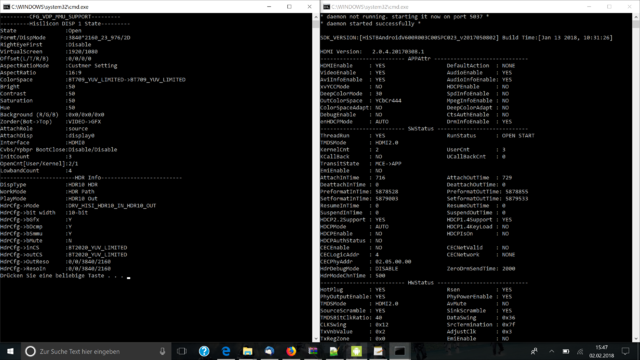Image resolution: width=640 pixels, height=360 pixels.
Task: Click the ZeroDrmSendTime value '2000'
Action: (509, 269)
